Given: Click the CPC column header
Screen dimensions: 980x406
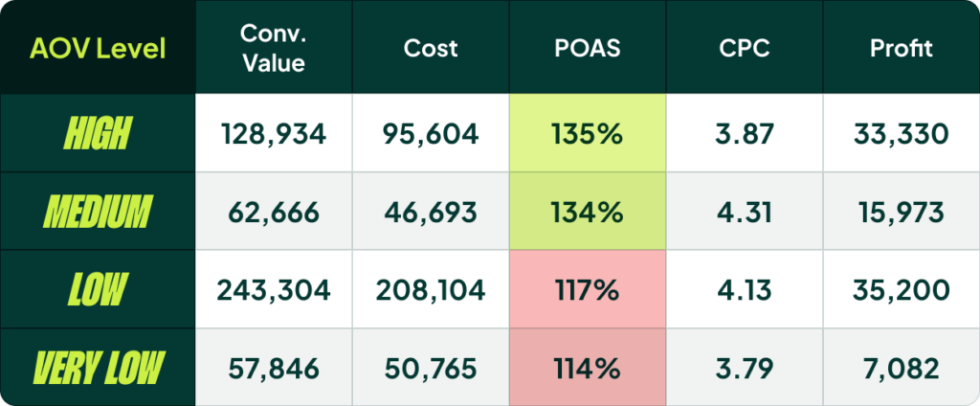Looking at the screenshot, I should [744, 48].
